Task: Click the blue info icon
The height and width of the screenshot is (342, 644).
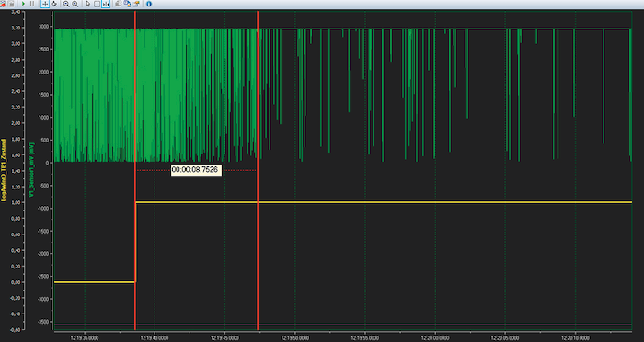Action: pyautogui.click(x=149, y=4)
